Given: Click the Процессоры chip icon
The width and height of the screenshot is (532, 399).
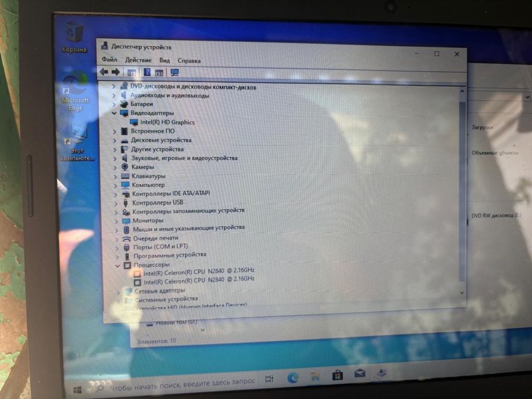Looking at the screenshot, I should [x=127, y=265].
